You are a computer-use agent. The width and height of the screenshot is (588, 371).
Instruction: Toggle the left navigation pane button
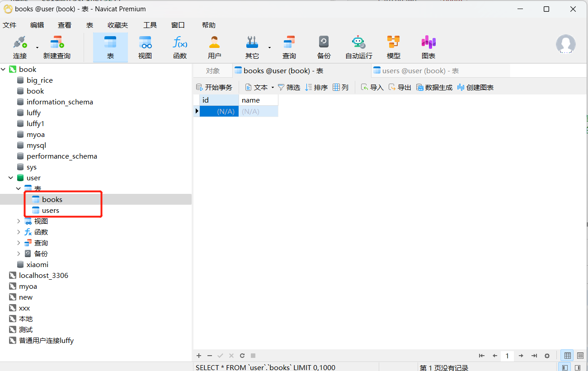(564, 368)
